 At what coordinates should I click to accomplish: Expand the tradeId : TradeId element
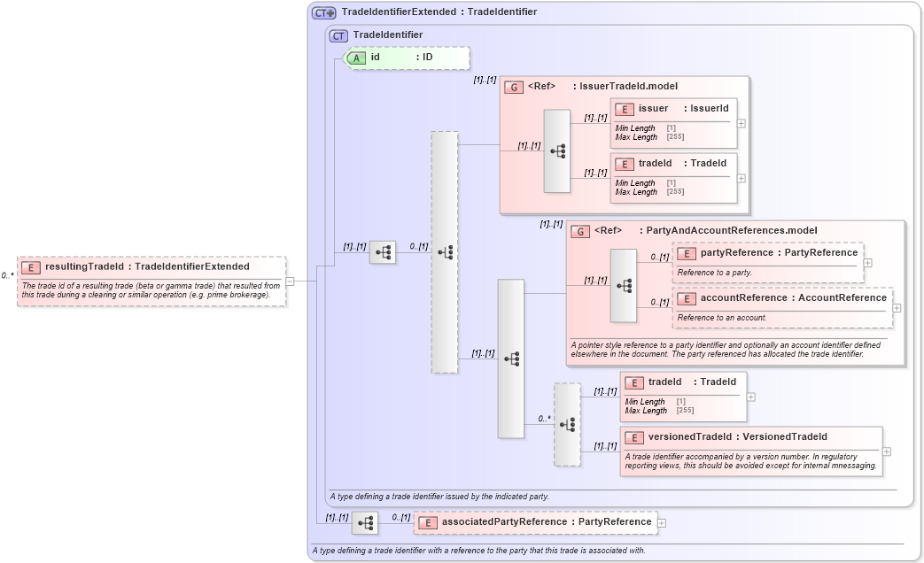pyautogui.click(x=750, y=397)
